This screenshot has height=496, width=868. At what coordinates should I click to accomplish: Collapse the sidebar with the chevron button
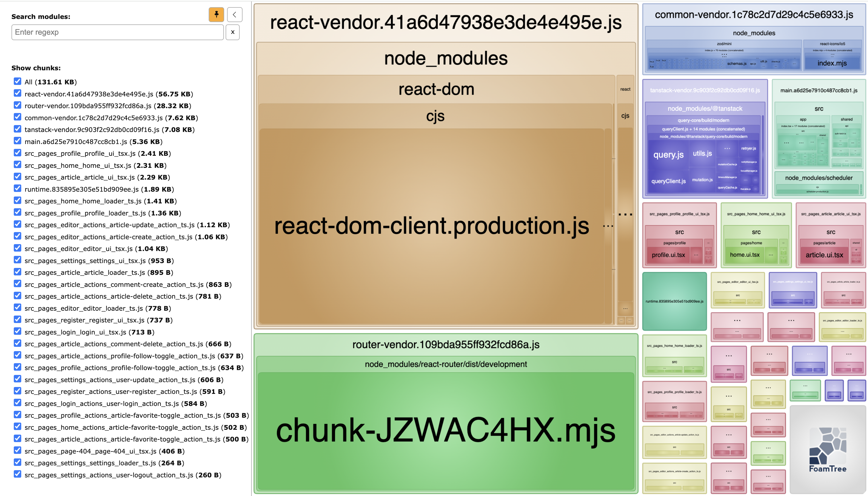(235, 15)
